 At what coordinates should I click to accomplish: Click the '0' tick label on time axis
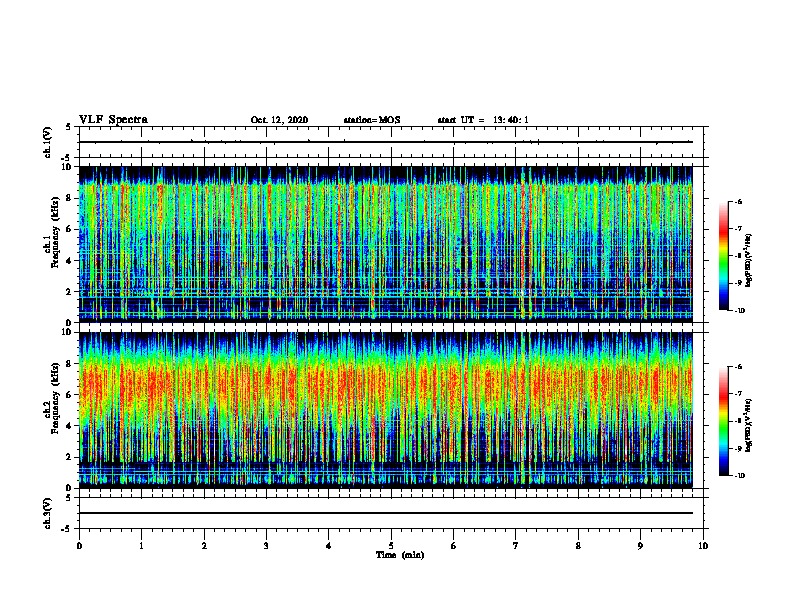tap(79, 546)
